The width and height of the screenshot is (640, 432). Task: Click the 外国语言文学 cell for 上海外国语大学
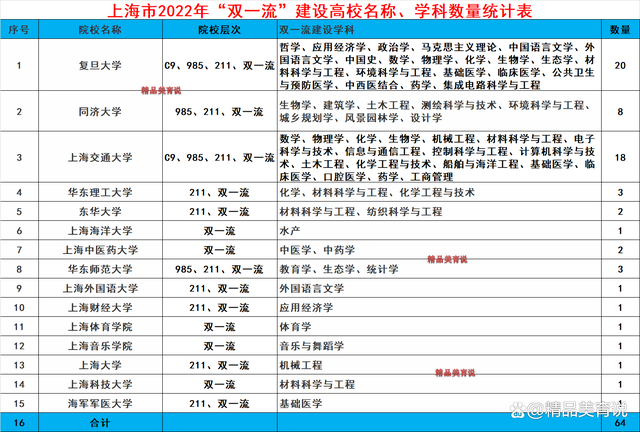point(439,288)
